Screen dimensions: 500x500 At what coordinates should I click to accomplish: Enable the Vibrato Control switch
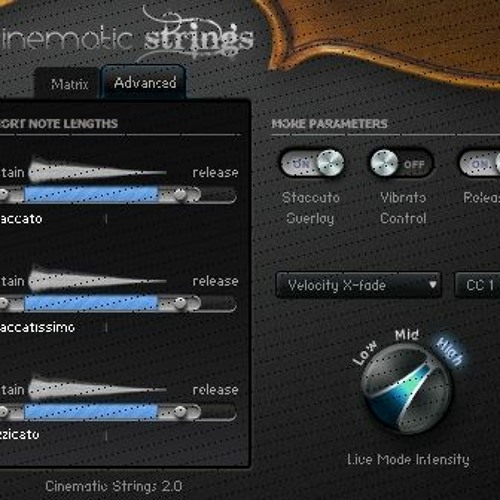pyautogui.click(x=401, y=163)
